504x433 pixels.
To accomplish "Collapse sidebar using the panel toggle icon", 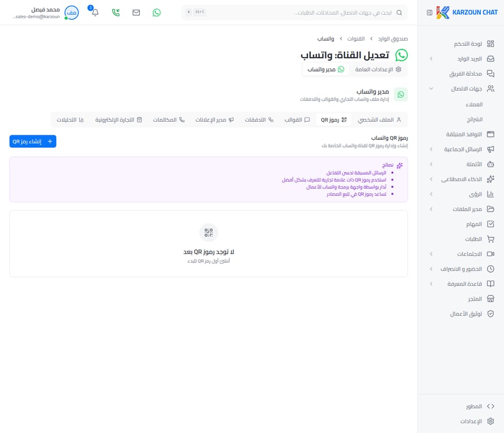I will 430,12.
